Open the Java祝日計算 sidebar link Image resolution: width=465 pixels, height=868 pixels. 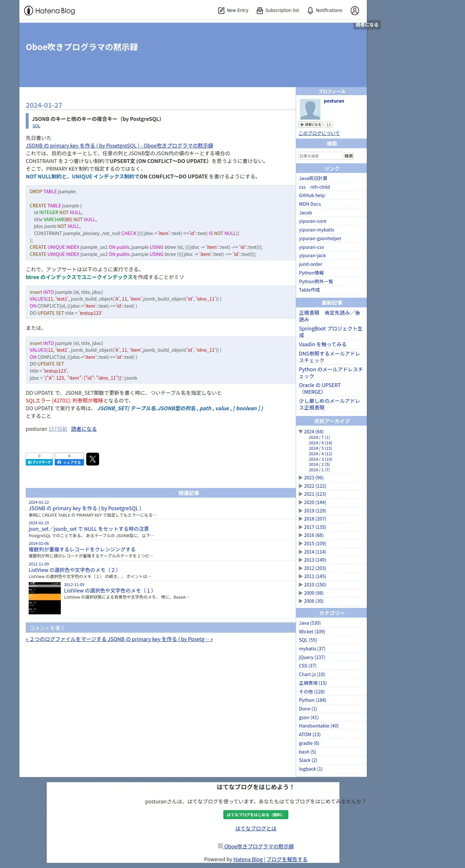(x=313, y=178)
